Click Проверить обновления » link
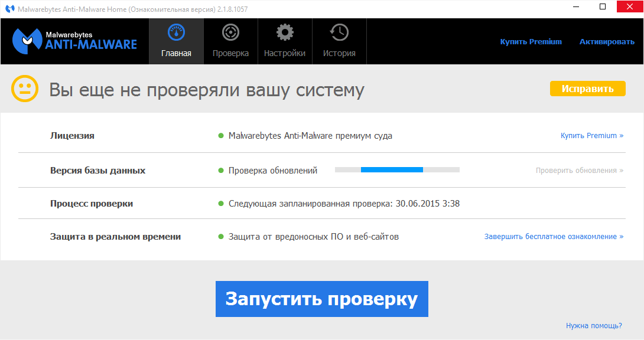644x340 pixels. 580,171
